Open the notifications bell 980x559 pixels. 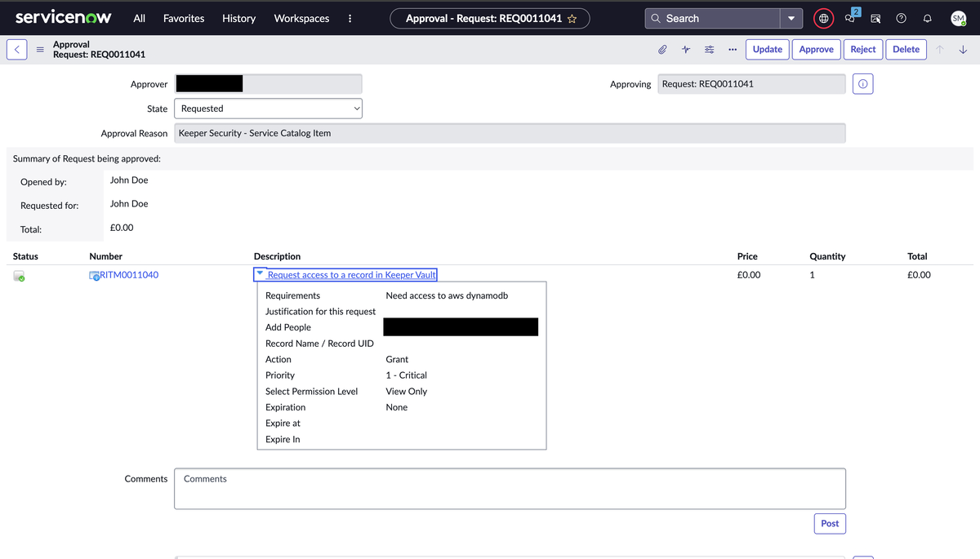(x=927, y=18)
